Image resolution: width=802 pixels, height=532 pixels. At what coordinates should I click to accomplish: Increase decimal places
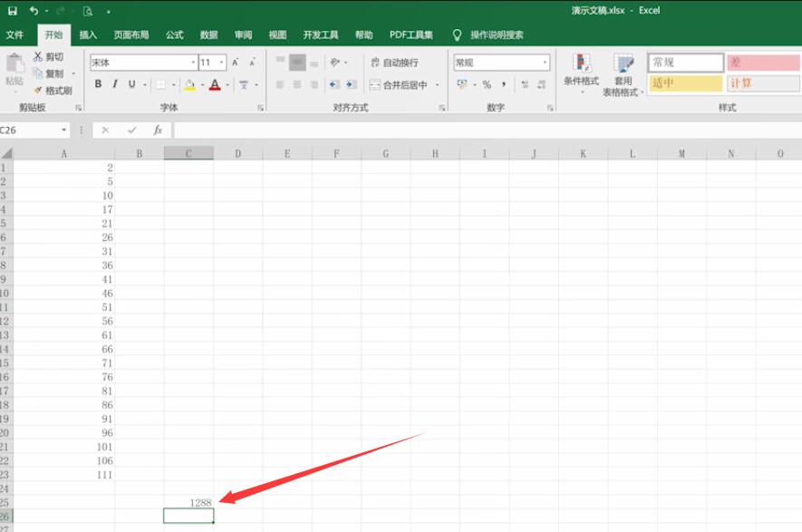point(525,84)
